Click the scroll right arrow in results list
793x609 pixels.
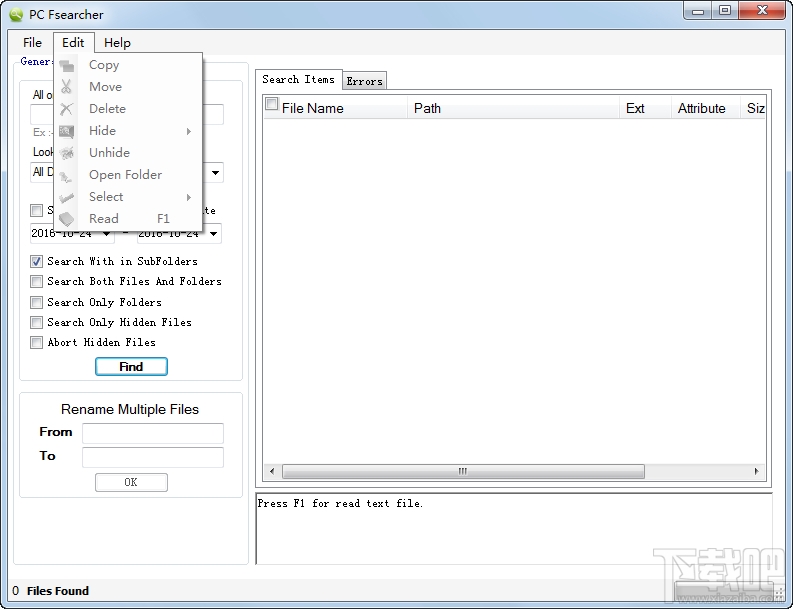click(757, 471)
